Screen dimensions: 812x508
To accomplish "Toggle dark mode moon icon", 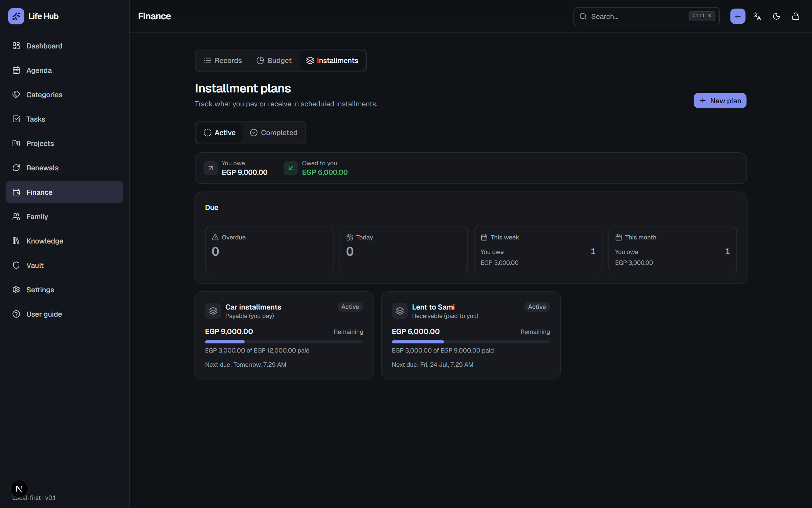I will 776,16.
